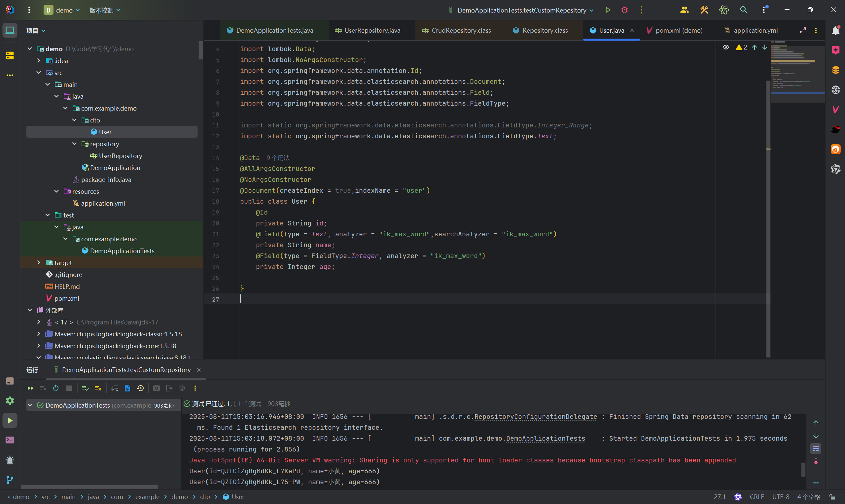
Task: Open run configuration selector dropdown
Action: coord(521,10)
